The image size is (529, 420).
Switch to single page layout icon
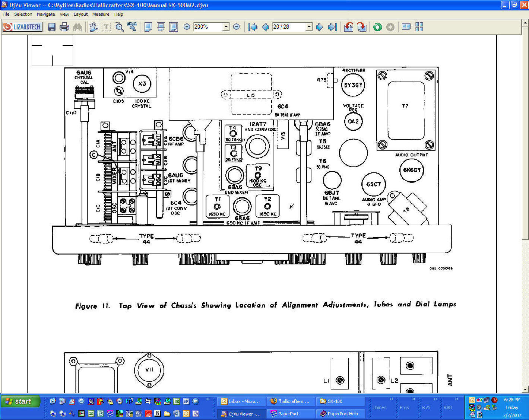coord(148,27)
